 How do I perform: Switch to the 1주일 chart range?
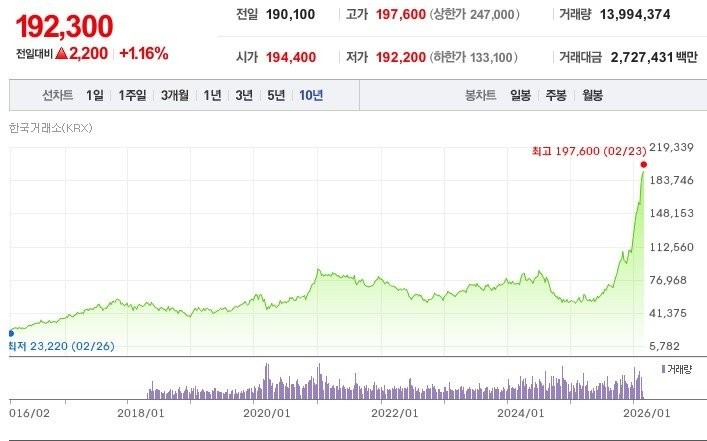pos(132,96)
